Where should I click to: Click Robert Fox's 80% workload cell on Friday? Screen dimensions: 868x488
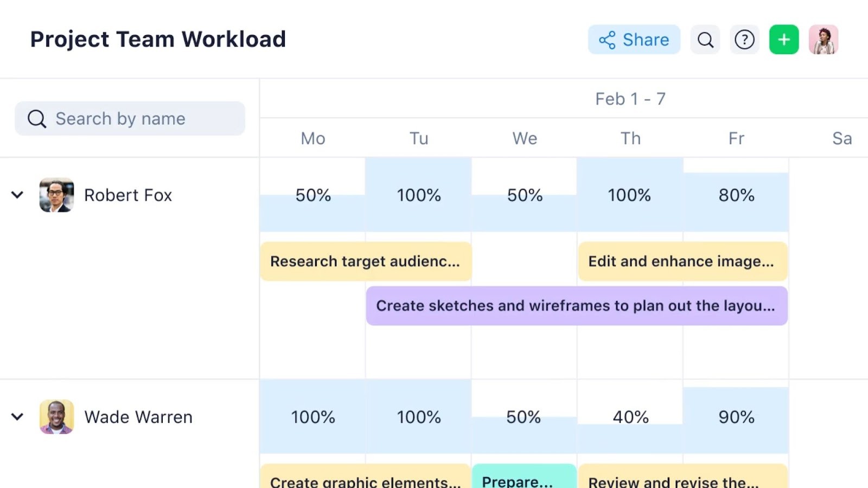(x=736, y=195)
